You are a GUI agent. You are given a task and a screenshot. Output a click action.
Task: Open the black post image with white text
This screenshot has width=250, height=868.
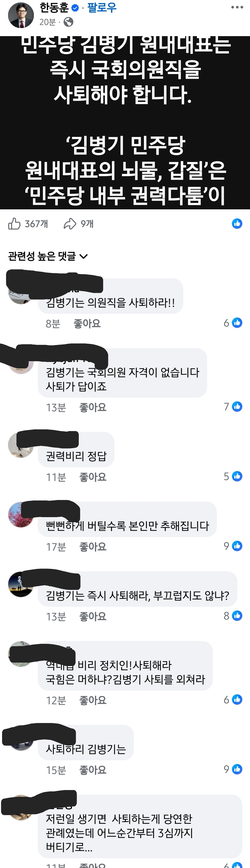tap(125, 123)
